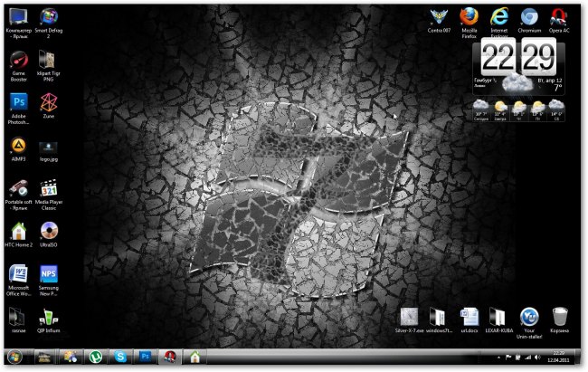Launch the AIMP3 player shortcut
The width and height of the screenshot is (588, 372).
[x=18, y=146]
